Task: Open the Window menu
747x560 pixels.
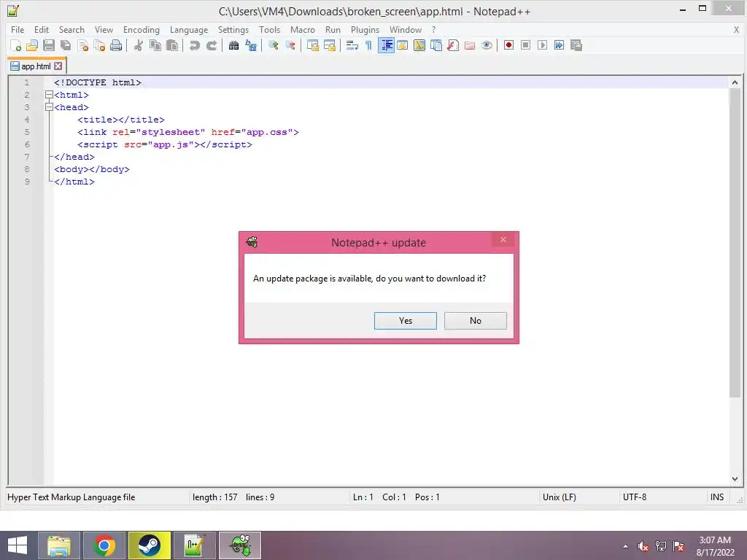Action: [x=406, y=29]
